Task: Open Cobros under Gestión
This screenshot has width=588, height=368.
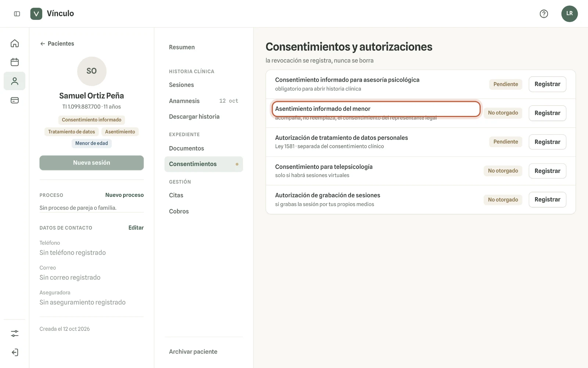Action: tap(204, 211)
